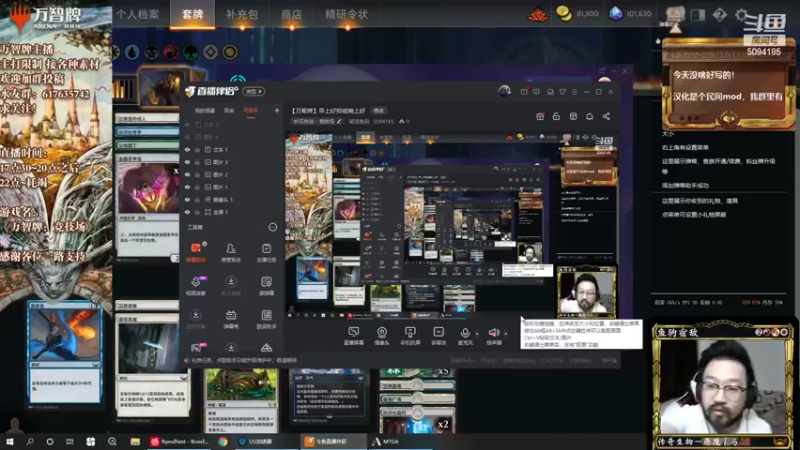Screen dimensions: 800x450
Task: Click the unlock padlock icon in header
Action: point(556,116)
